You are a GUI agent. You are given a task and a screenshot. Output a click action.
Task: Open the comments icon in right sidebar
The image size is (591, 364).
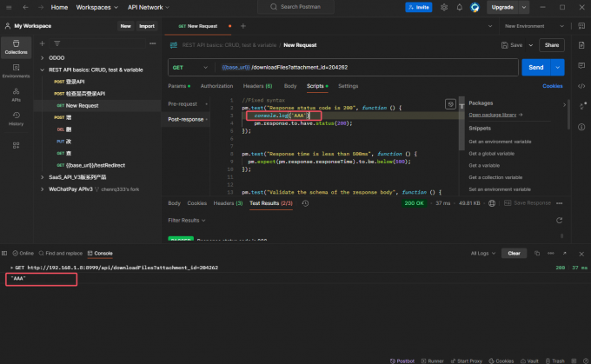click(x=581, y=65)
